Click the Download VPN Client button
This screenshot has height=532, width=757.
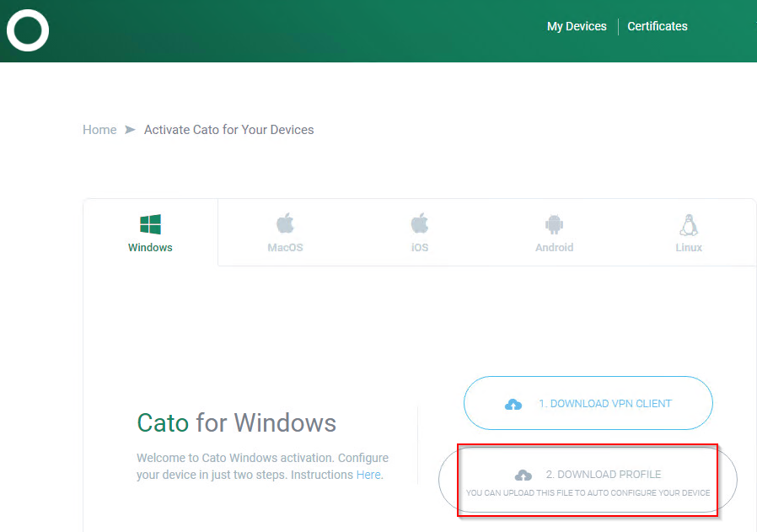(588, 403)
